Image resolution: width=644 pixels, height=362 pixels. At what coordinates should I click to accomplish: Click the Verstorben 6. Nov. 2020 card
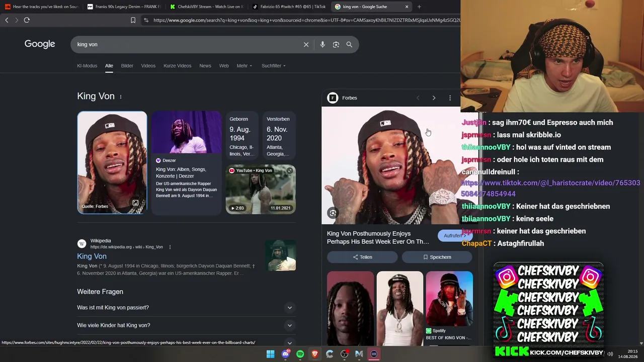(x=279, y=136)
